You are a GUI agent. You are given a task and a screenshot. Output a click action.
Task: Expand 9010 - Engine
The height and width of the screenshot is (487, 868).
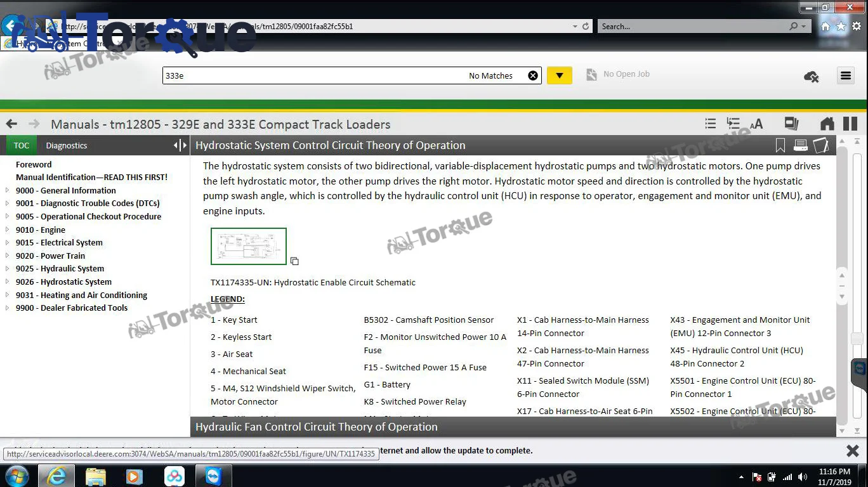(x=7, y=230)
